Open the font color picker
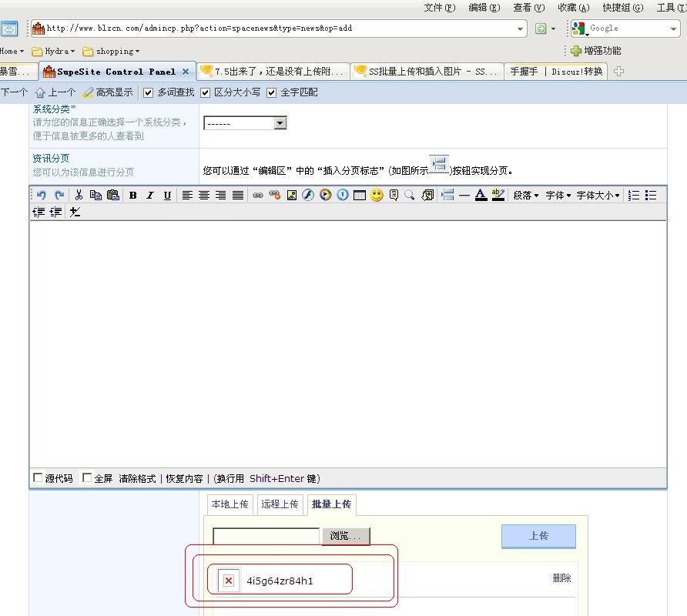The width and height of the screenshot is (687, 616). click(481, 196)
